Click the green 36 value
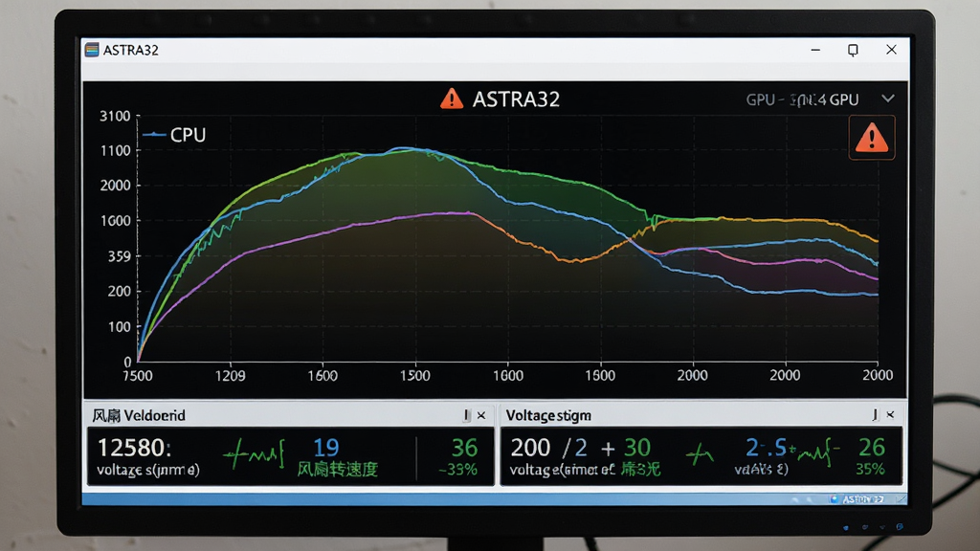Screen dimensions: 980x551 (464, 448)
